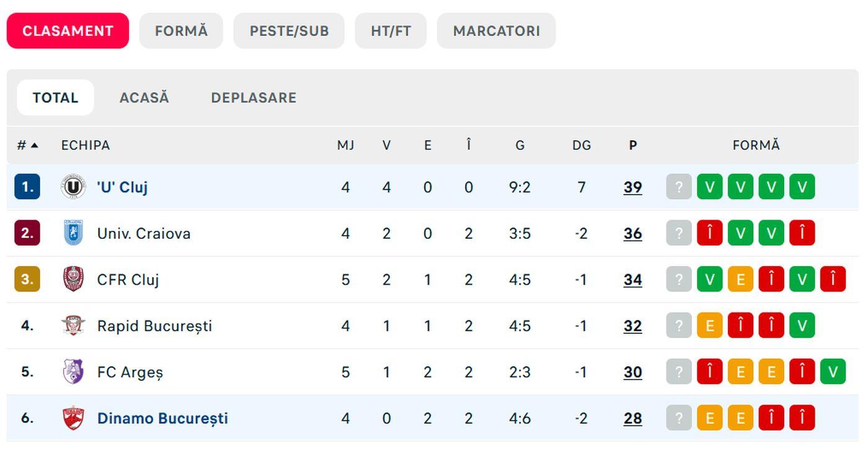Click the FC Argeș club crest
Image resolution: width=868 pixels, height=456 pixels.
pos(73,372)
